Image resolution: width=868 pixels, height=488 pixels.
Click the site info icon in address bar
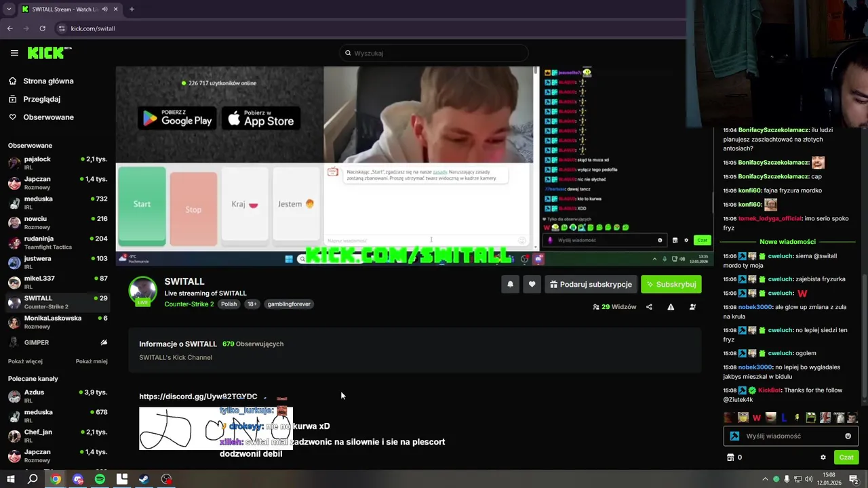click(61, 28)
